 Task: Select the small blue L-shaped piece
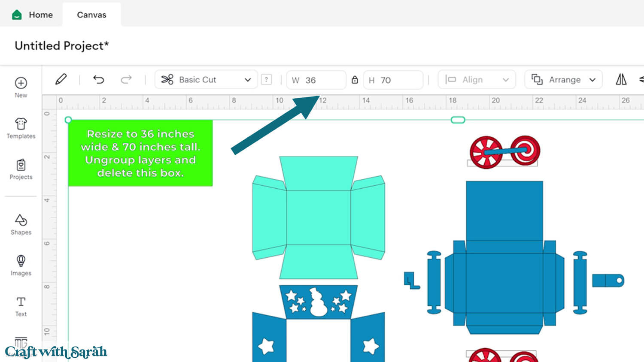coord(412,281)
